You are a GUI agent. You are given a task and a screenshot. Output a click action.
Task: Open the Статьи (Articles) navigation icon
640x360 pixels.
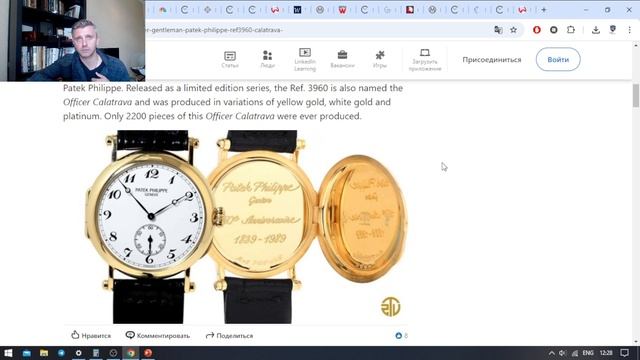230,60
